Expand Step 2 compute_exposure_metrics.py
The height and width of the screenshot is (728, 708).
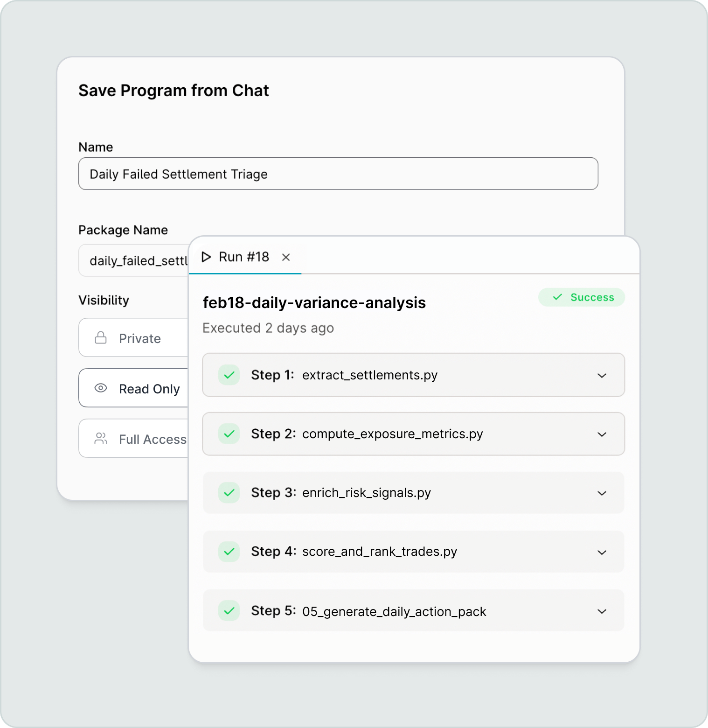(x=602, y=434)
